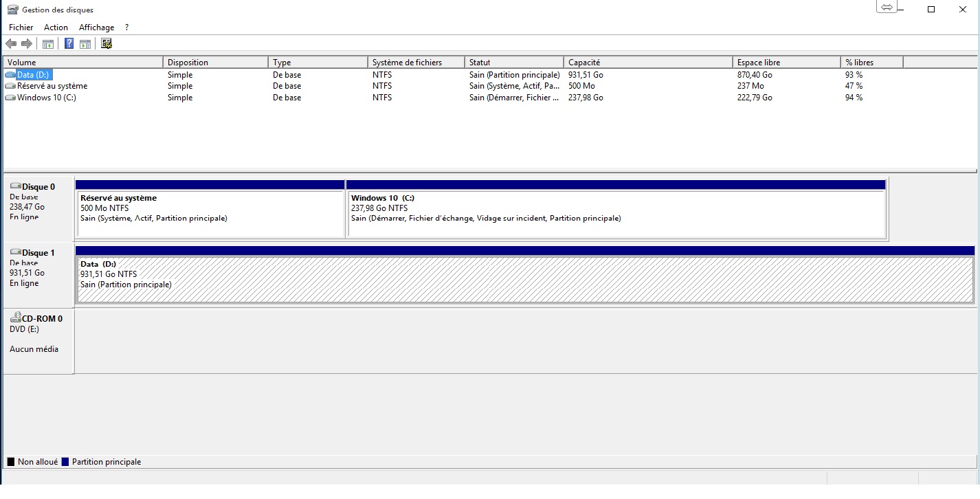Toggle the console tree pane icon

[x=48, y=44]
